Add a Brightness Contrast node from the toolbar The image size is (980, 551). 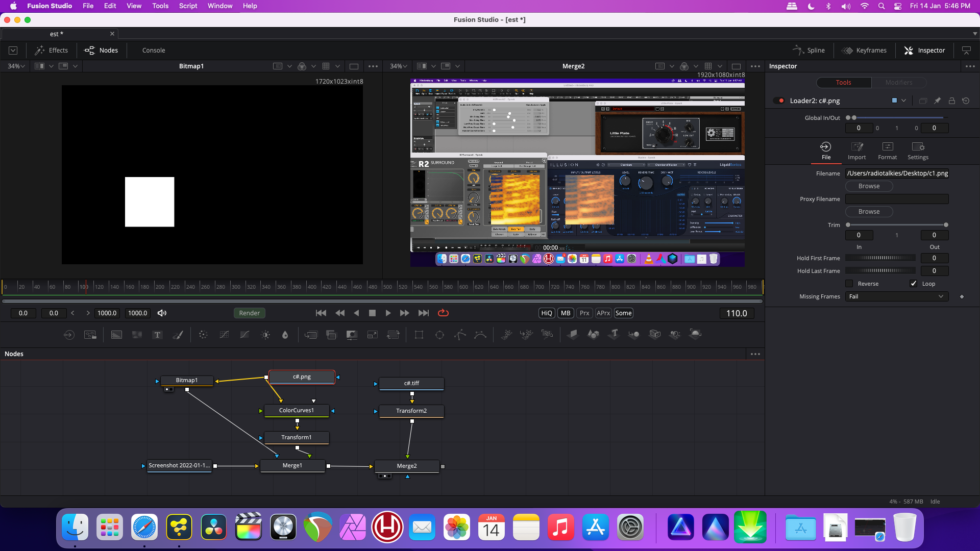(x=265, y=335)
